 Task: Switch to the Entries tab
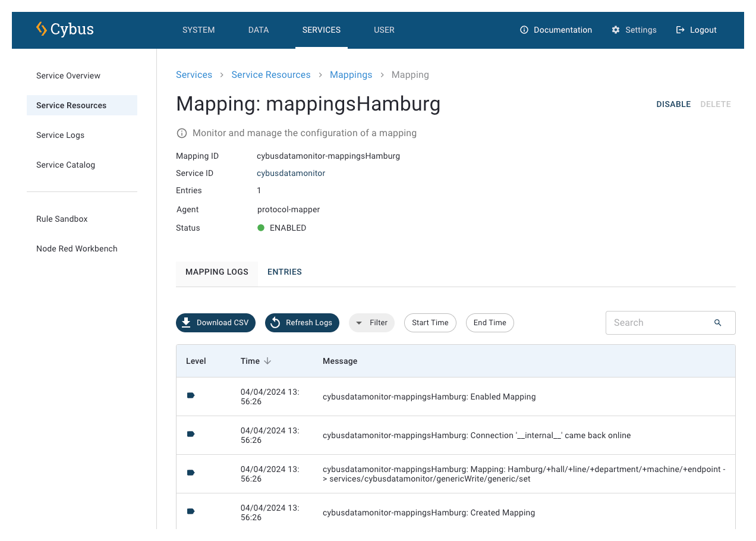click(285, 272)
